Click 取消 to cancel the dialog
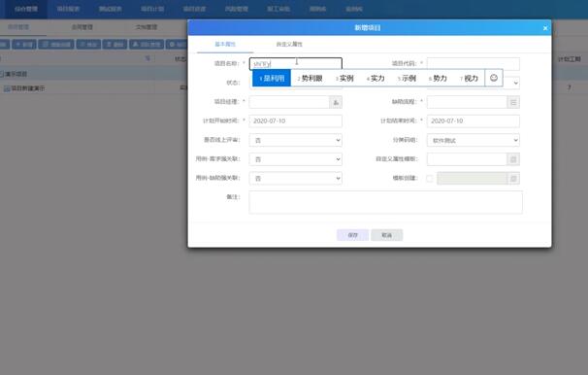The image size is (588, 375). point(386,235)
